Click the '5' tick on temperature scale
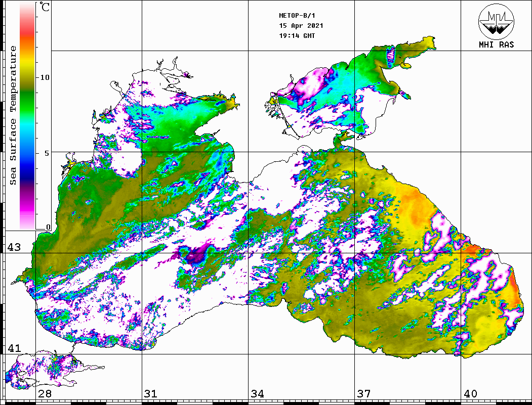 click(x=47, y=153)
